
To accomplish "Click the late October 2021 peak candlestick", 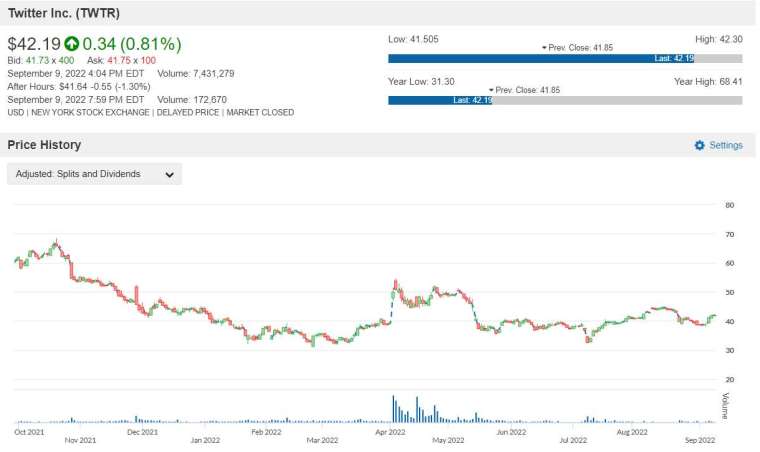I will click(x=56, y=244).
